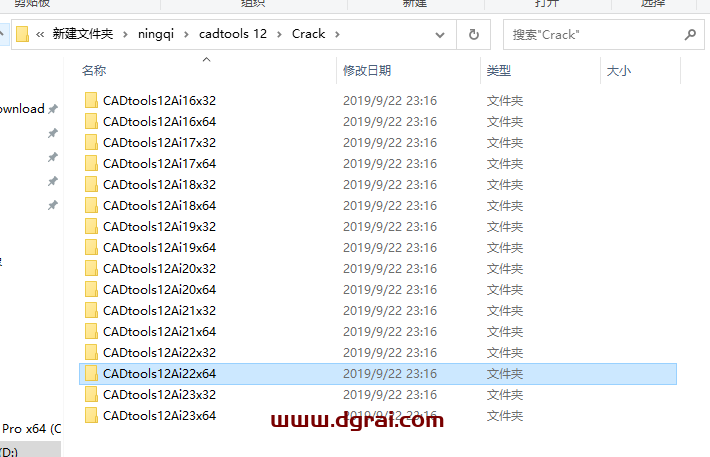The width and height of the screenshot is (710, 457).
Task: Click the name CADtools12Ai21x64
Action: (x=159, y=332)
